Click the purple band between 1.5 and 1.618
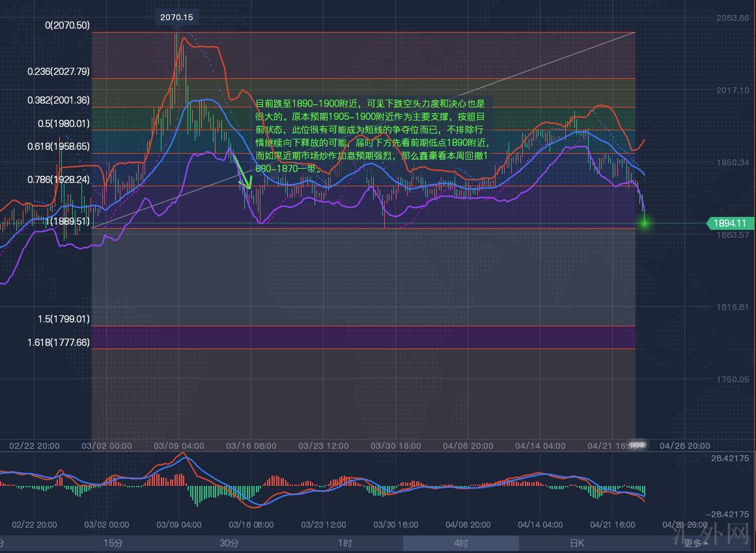The width and height of the screenshot is (756, 553). [363, 337]
